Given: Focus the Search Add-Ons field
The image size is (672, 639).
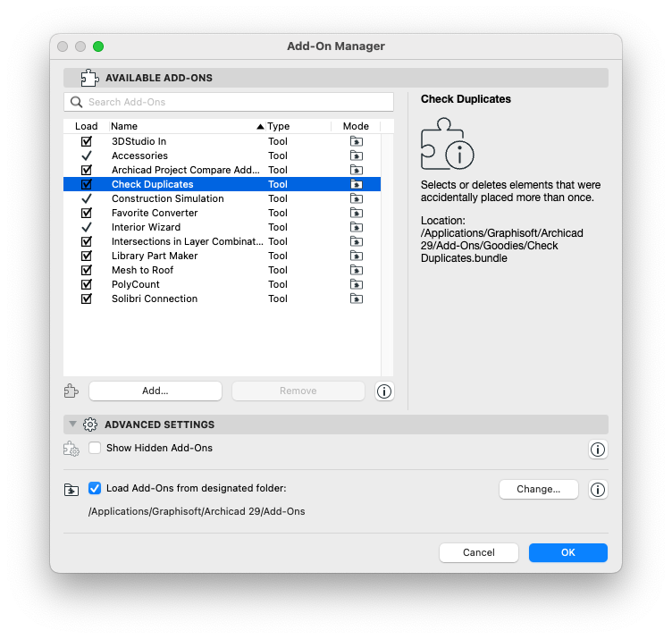Looking at the screenshot, I should click(x=229, y=102).
